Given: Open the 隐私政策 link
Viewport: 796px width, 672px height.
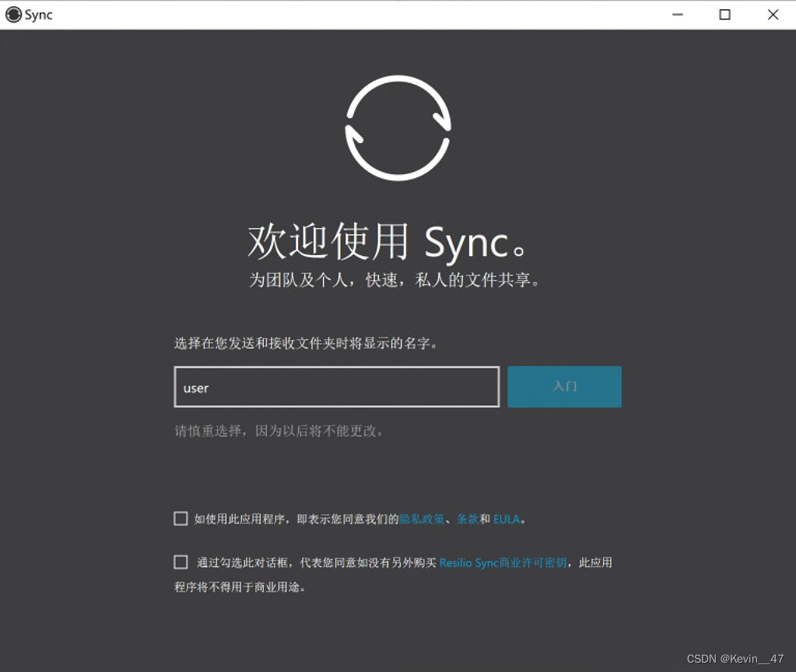Looking at the screenshot, I should (x=422, y=519).
